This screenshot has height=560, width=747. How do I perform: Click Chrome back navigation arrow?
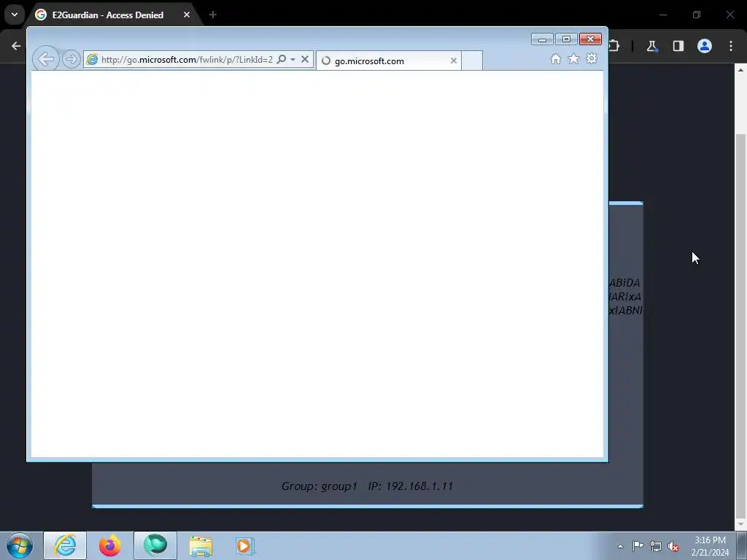click(16, 46)
